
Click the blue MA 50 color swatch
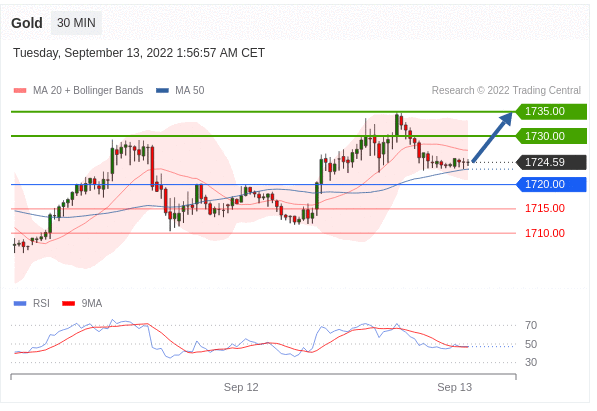click(163, 91)
